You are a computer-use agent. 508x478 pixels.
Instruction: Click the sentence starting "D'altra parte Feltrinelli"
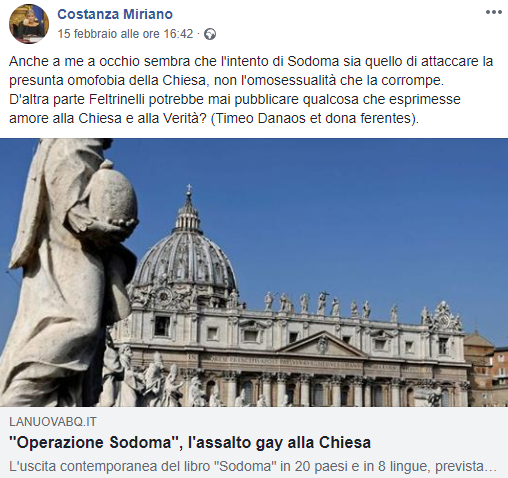pyautogui.click(x=235, y=99)
